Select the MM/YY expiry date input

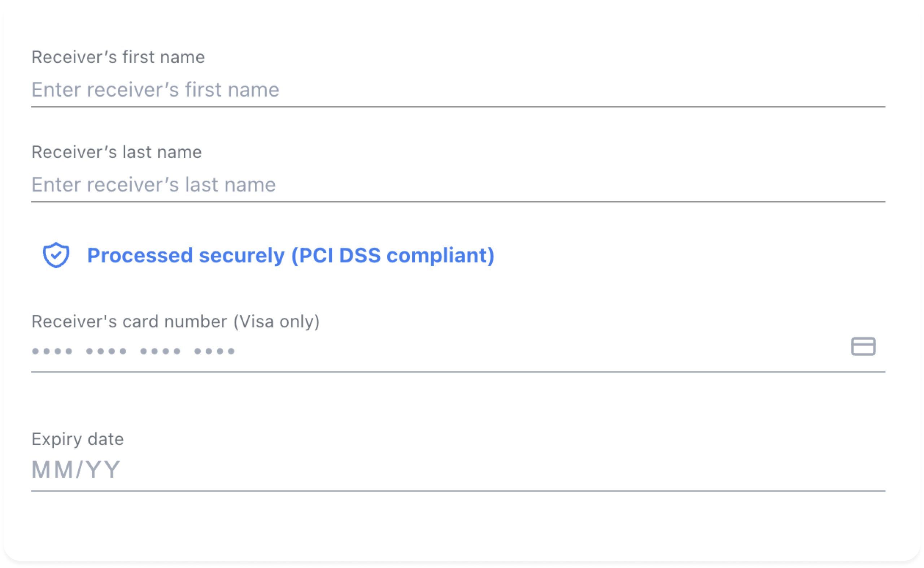tap(458, 470)
